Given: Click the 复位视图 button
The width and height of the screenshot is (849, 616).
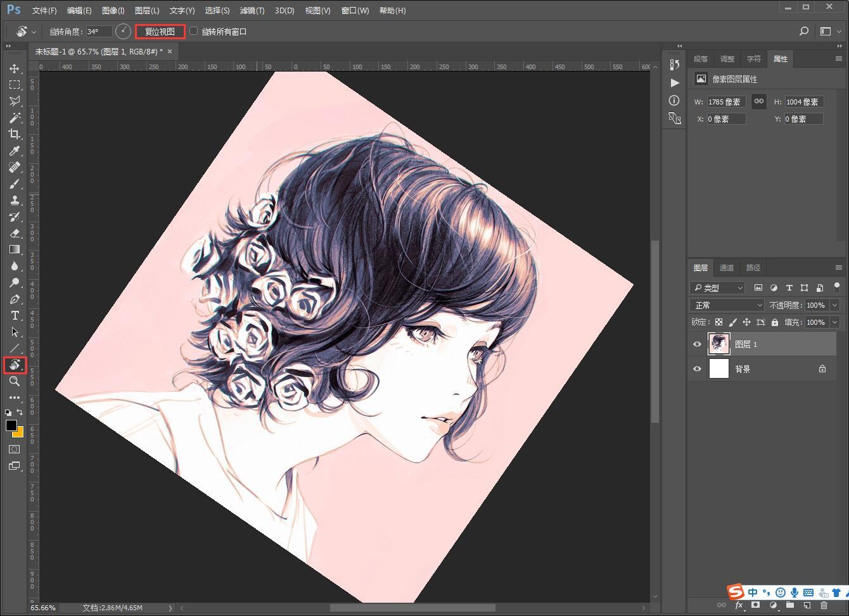Looking at the screenshot, I should (160, 31).
